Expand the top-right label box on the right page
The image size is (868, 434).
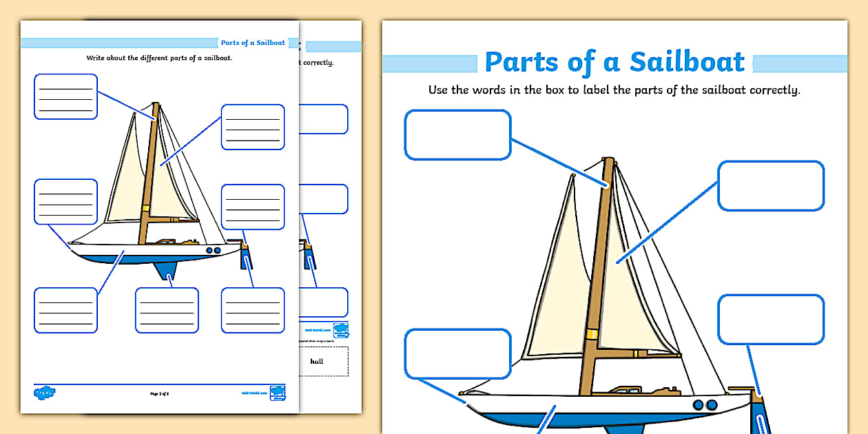(x=769, y=187)
